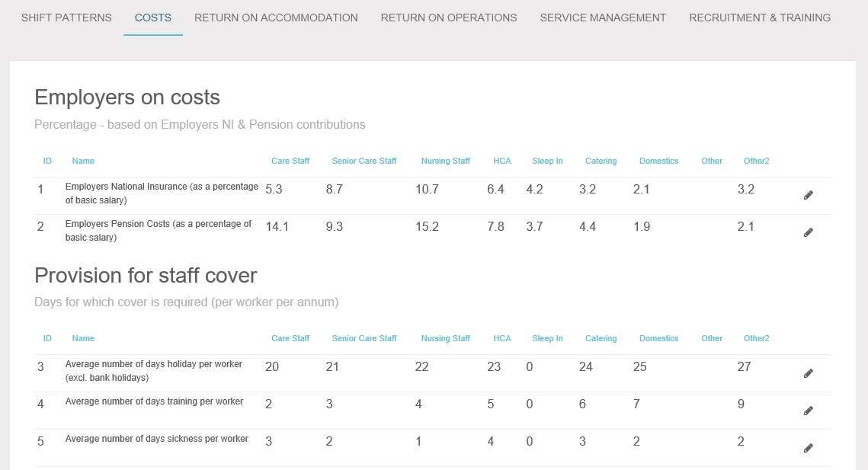Go to Return on Operations tab
868x470 pixels.
(449, 18)
